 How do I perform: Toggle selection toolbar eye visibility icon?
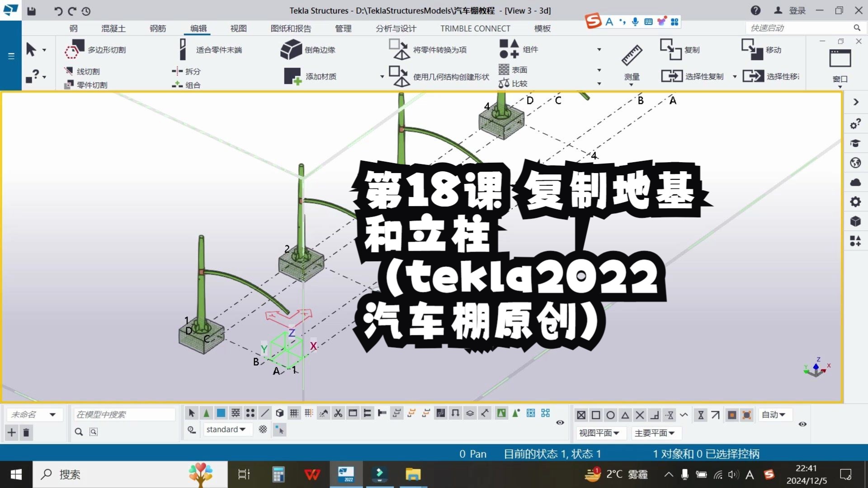(x=560, y=422)
